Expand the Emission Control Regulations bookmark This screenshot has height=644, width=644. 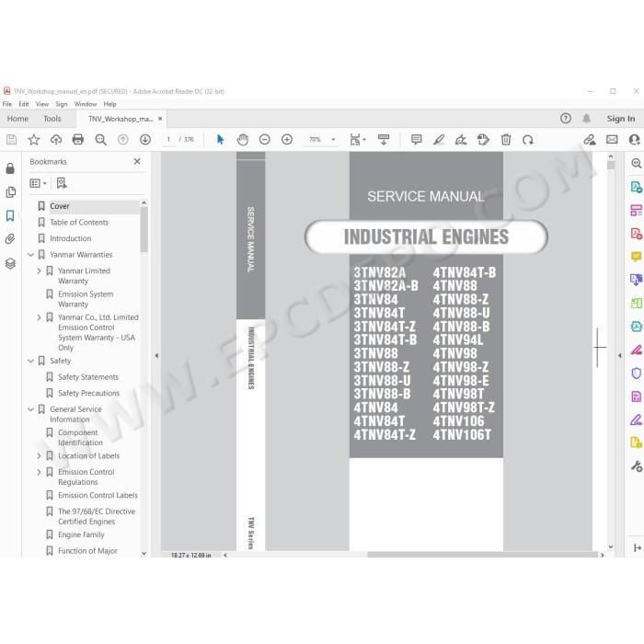coord(39,472)
